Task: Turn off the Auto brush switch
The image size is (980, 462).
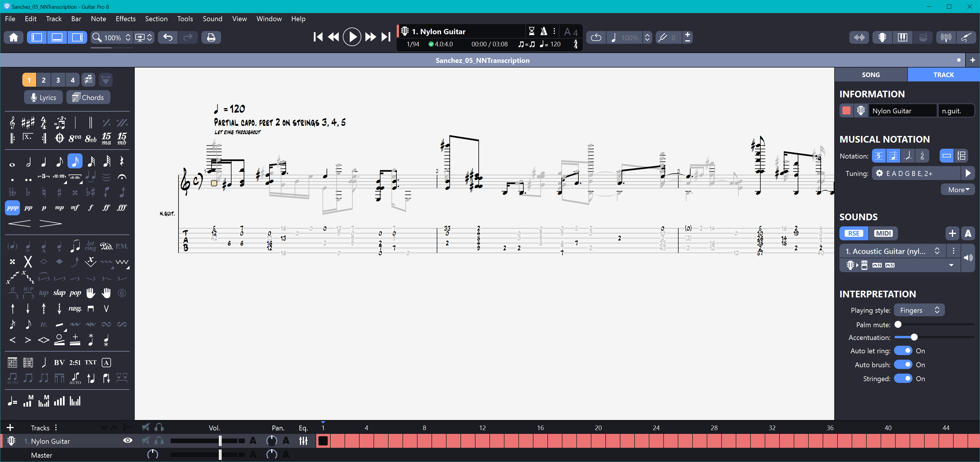Action: tap(903, 365)
